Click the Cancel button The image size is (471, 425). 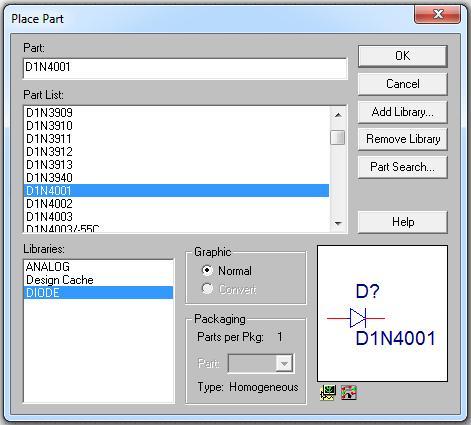[x=403, y=84]
